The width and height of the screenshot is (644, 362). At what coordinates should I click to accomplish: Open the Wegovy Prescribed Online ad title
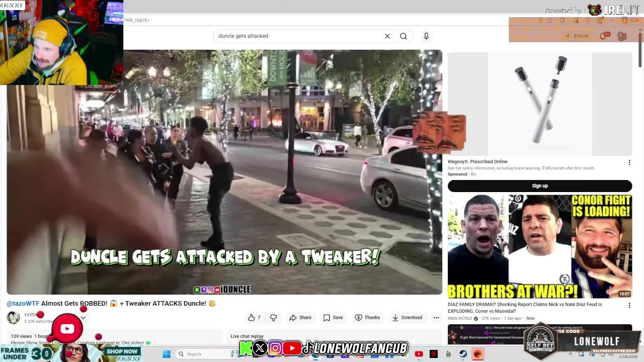(477, 162)
